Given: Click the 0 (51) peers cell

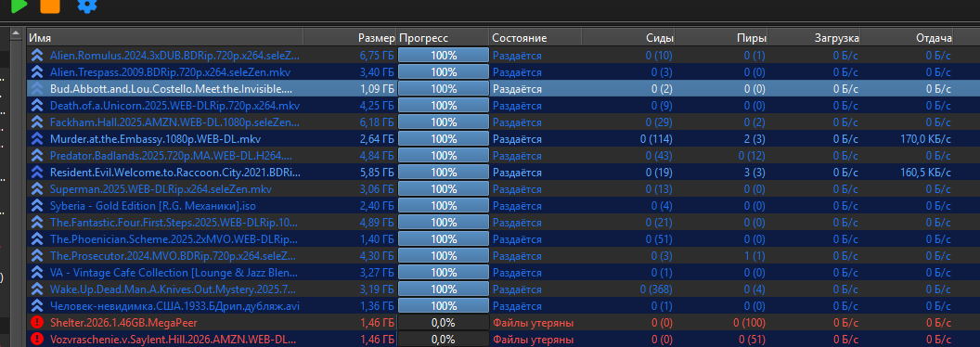Looking at the screenshot, I should (x=753, y=340).
